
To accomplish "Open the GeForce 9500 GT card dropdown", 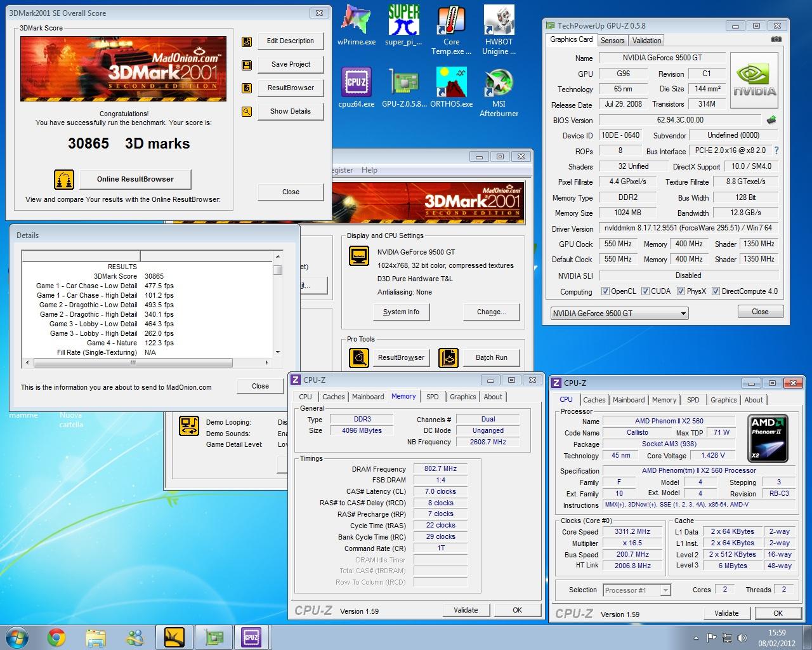I will point(619,313).
